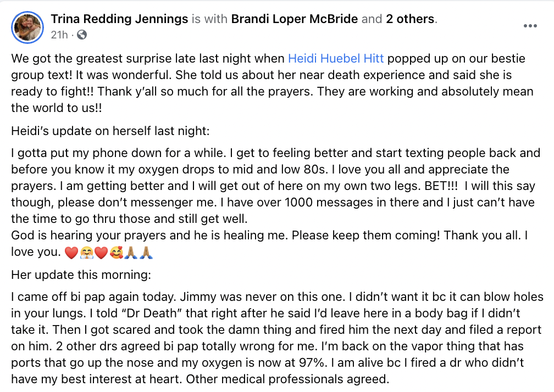Screen dimensions: 554x392
Task: Click the 'We got the greatest surprise' paragraph
Action: (272, 83)
